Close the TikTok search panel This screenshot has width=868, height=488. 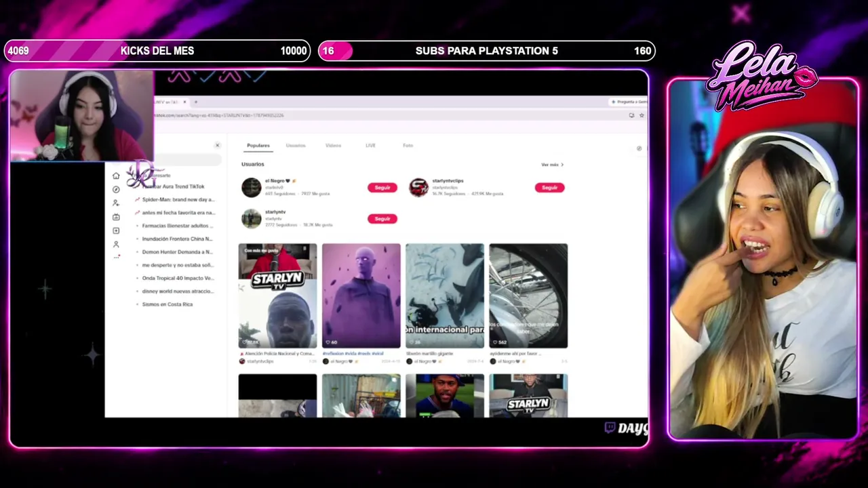point(217,145)
